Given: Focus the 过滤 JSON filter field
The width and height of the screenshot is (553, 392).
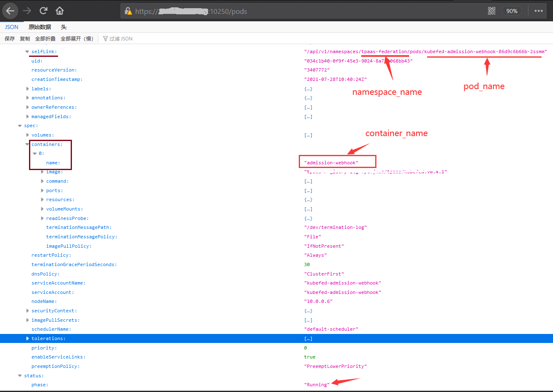Looking at the screenshot, I should [x=121, y=38].
